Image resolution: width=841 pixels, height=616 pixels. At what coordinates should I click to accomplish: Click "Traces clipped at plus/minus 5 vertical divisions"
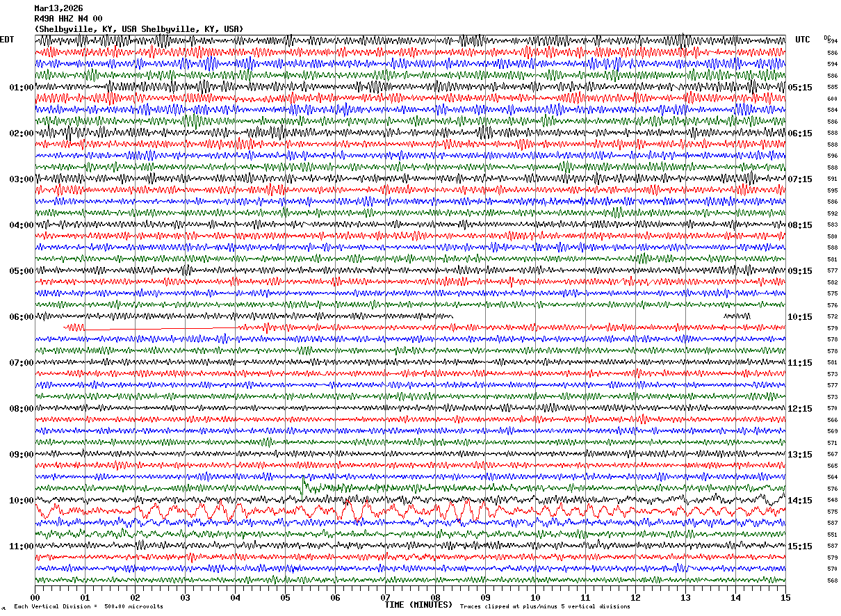[545, 606]
